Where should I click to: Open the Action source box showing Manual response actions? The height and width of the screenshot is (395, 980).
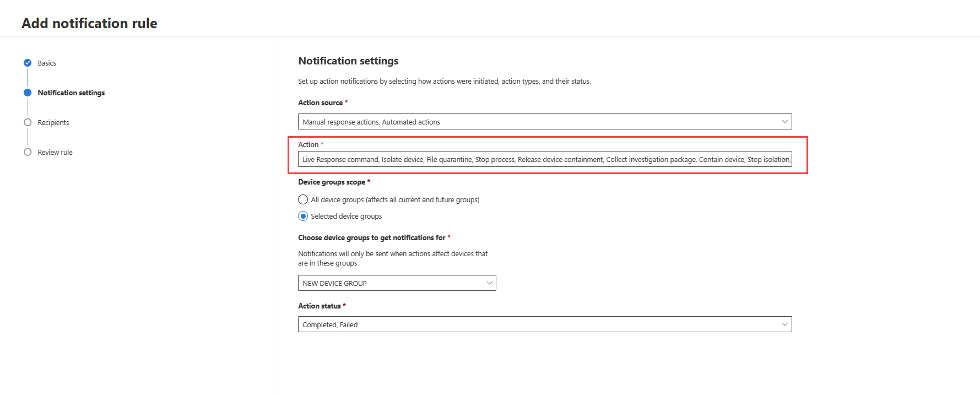point(540,122)
